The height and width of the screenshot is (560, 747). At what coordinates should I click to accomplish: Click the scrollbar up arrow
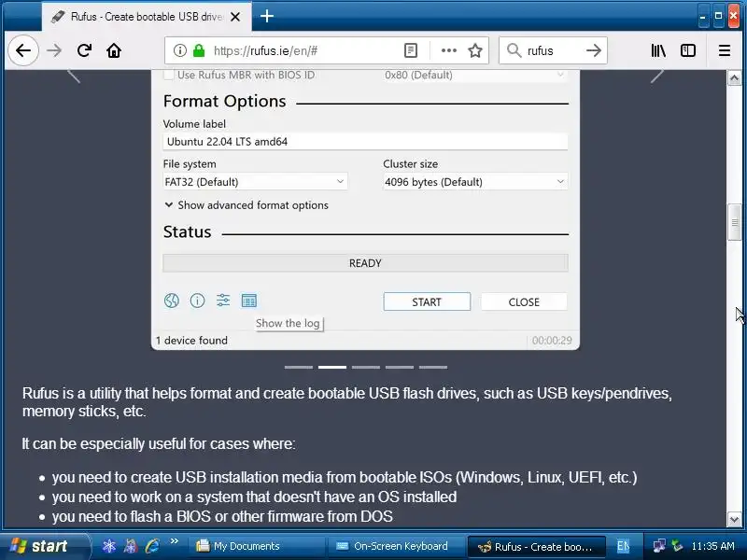pos(734,77)
